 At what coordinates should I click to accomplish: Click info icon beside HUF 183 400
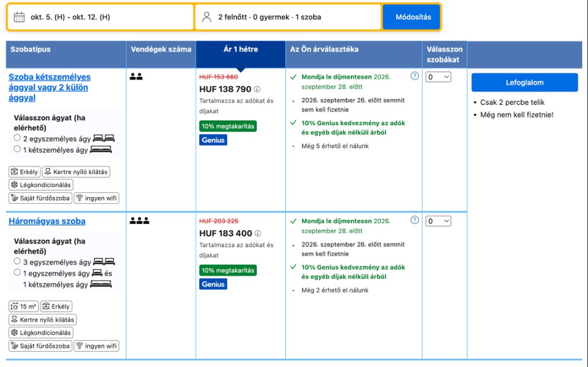click(x=258, y=233)
